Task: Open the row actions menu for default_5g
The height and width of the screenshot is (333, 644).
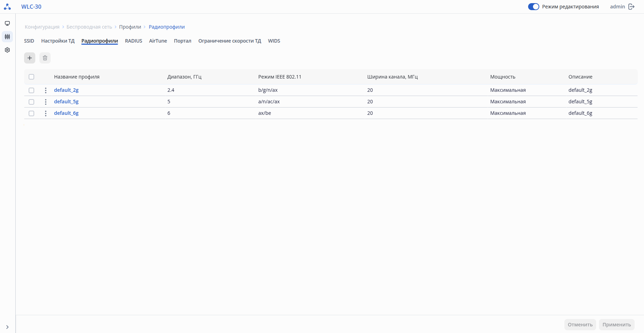Action: pyautogui.click(x=46, y=102)
